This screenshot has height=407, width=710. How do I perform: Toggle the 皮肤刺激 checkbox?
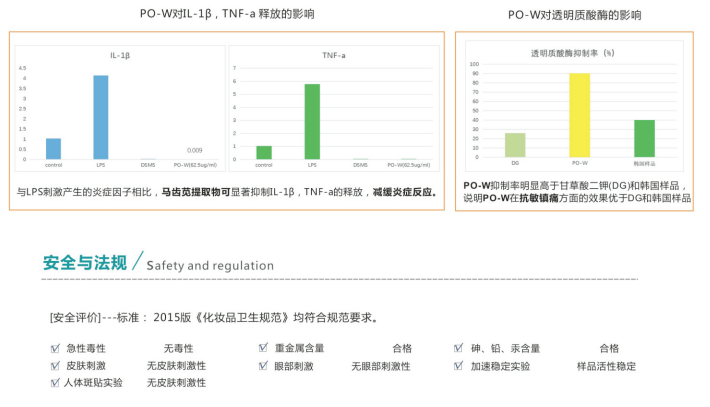tap(55, 366)
